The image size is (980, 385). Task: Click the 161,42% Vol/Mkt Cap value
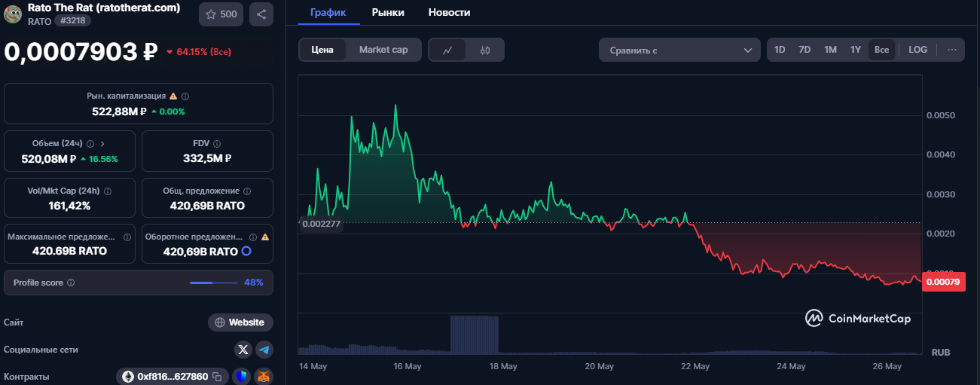coord(69,206)
